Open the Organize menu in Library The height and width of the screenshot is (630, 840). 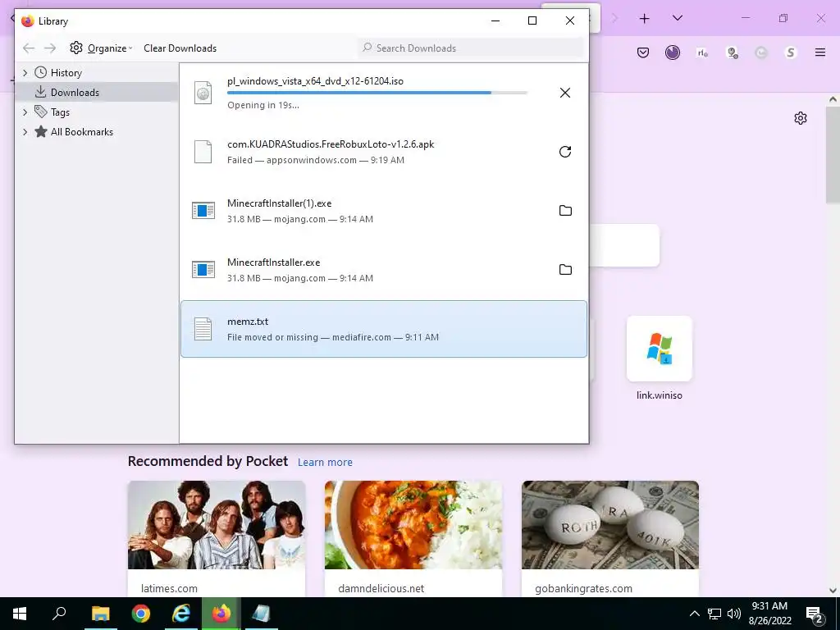pos(101,48)
